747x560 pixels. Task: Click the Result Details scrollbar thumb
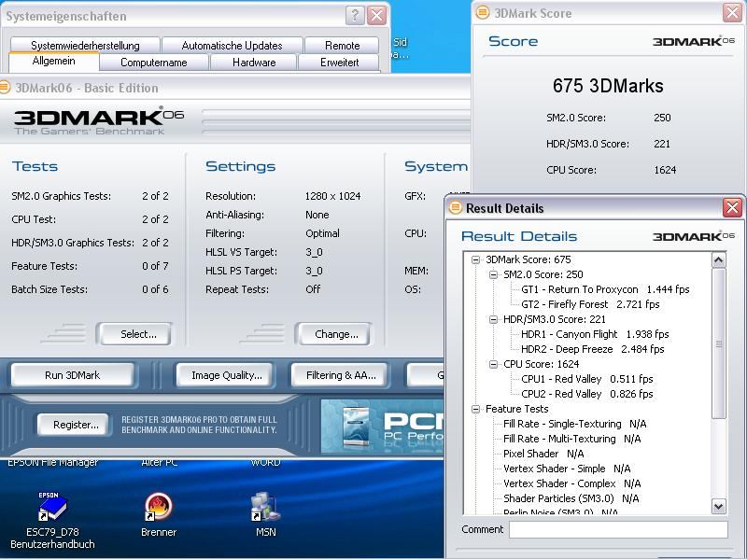point(718,343)
